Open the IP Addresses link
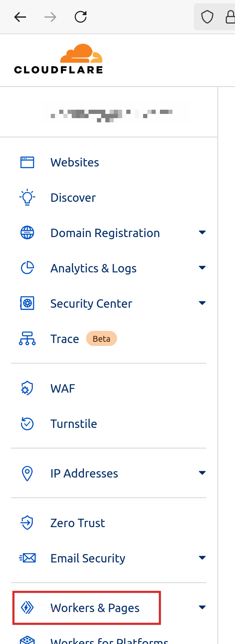 coord(84,473)
